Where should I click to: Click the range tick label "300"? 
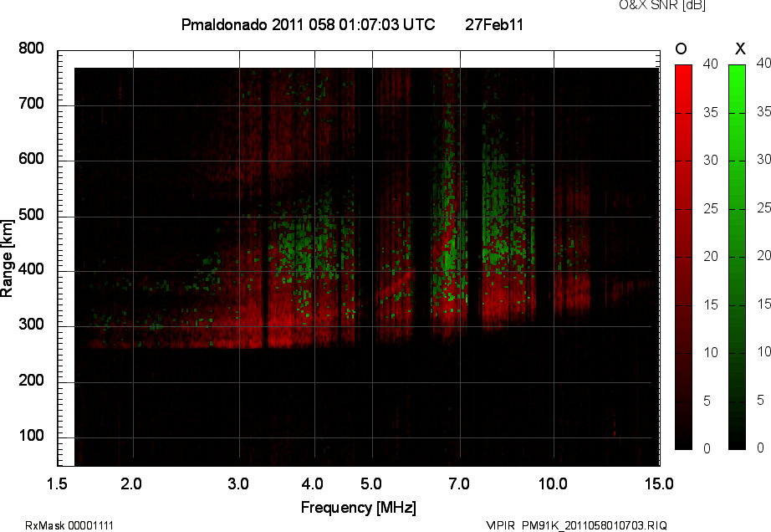(x=32, y=325)
